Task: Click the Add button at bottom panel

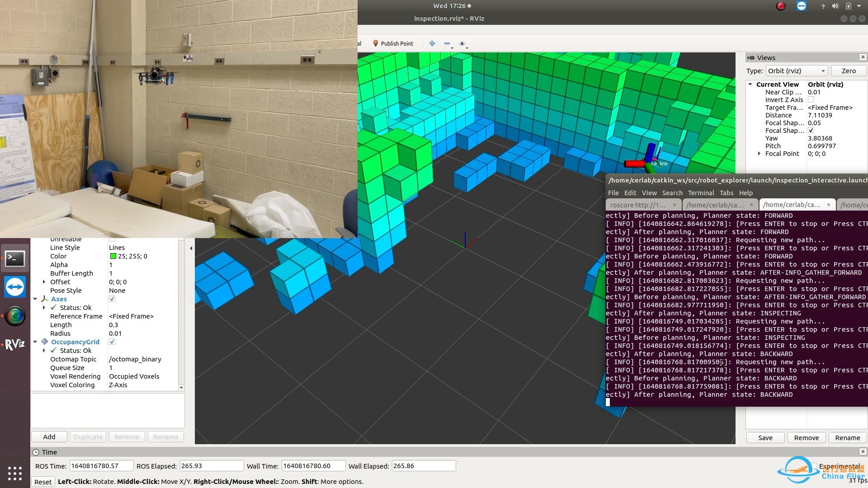Action: pyautogui.click(x=49, y=437)
